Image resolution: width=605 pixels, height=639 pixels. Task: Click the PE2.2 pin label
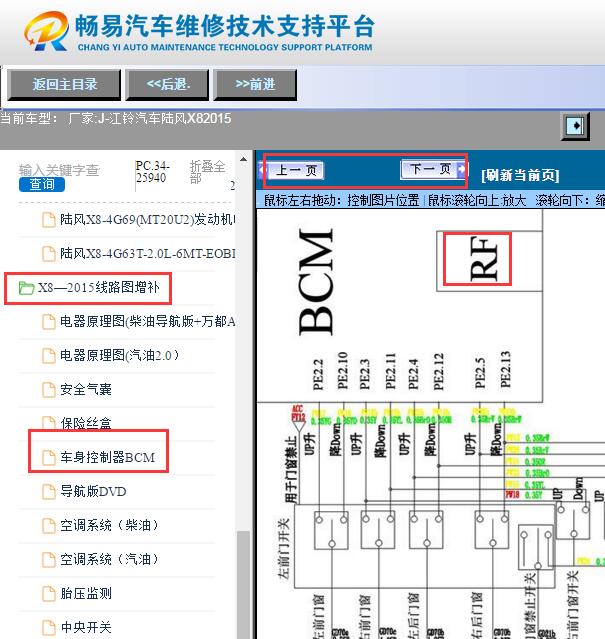pyautogui.click(x=318, y=374)
